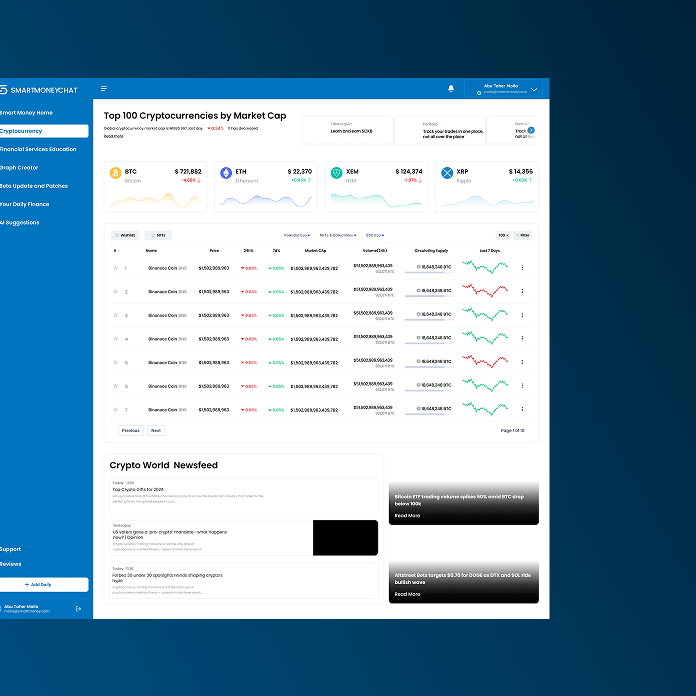Read More on Bitcoin ETF trading article
Image resolution: width=696 pixels, height=696 pixels.
pyautogui.click(x=407, y=515)
